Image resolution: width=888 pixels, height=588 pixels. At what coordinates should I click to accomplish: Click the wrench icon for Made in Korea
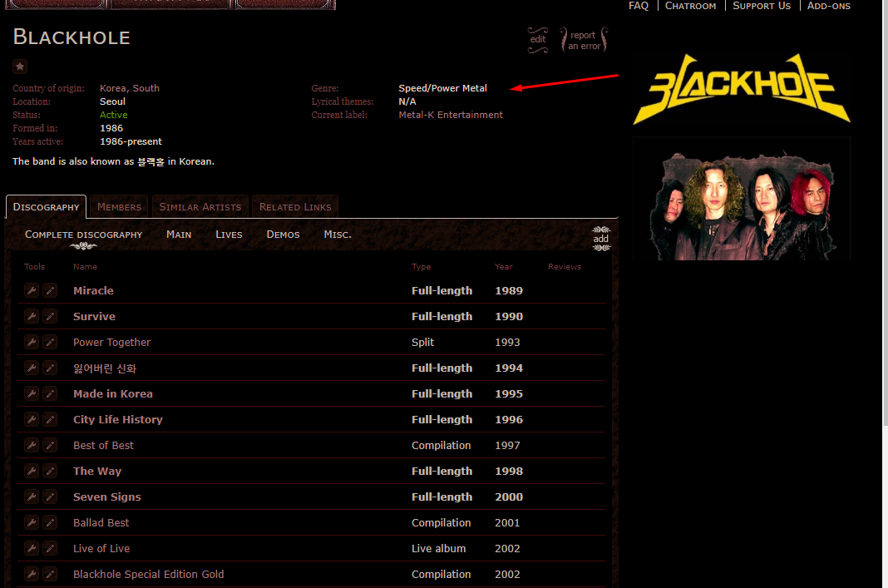coord(32,393)
